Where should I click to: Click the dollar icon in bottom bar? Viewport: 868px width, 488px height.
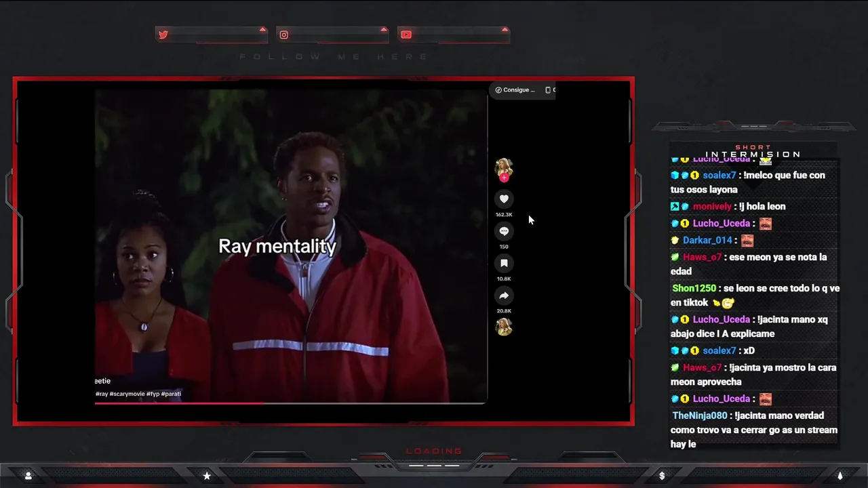coord(662,476)
